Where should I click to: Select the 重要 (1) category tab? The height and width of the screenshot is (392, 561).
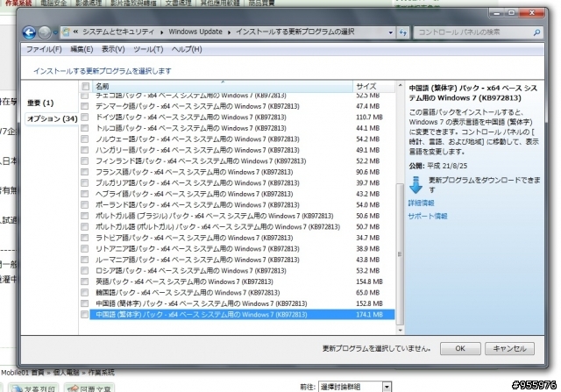click(x=41, y=103)
